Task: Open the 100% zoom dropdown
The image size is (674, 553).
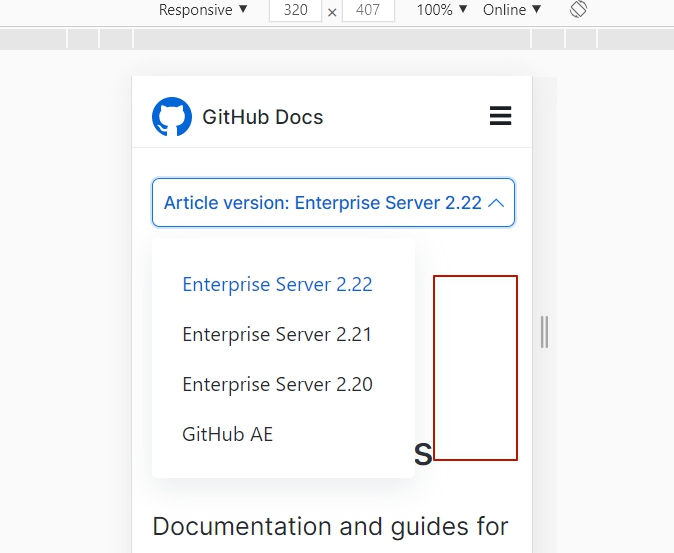Action: coord(442,9)
